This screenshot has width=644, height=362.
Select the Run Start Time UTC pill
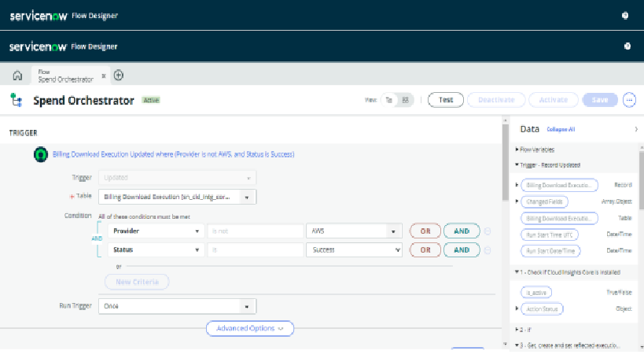click(550, 235)
